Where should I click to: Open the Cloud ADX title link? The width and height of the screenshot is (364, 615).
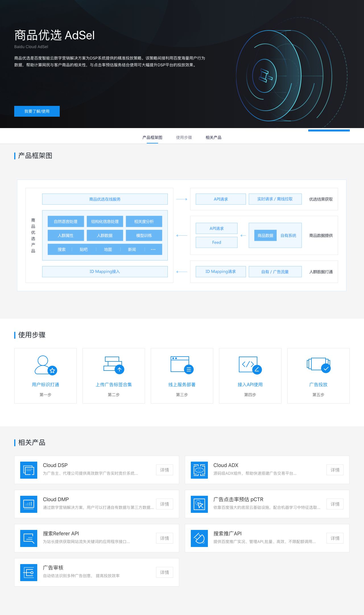point(226,465)
